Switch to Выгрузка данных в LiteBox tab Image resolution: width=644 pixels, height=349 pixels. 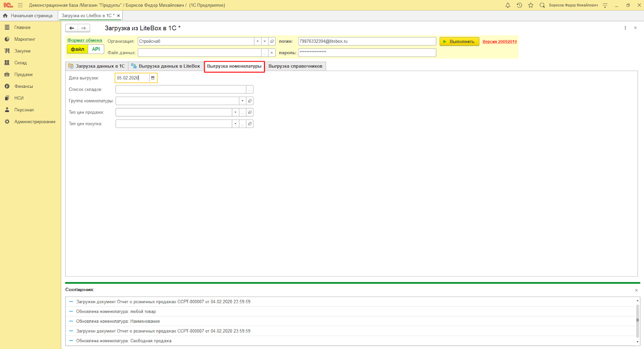point(166,66)
